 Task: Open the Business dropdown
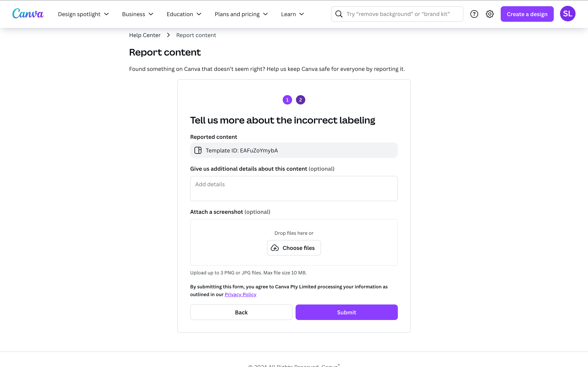(137, 14)
